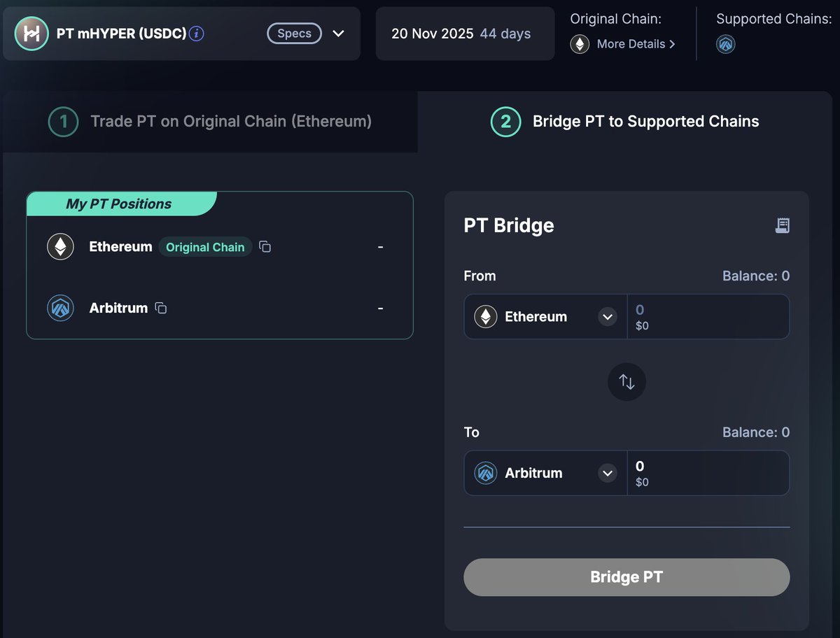Viewport: 840px width, 638px height.
Task: Click Ethereum logo in the From selector
Action: pyautogui.click(x=486, y=317)
